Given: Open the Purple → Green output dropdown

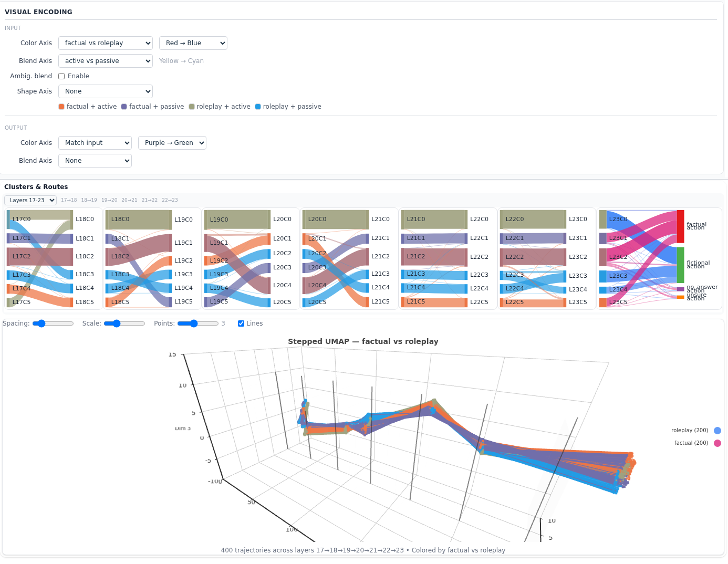Looking at the screenshot, I should point(172,143).
